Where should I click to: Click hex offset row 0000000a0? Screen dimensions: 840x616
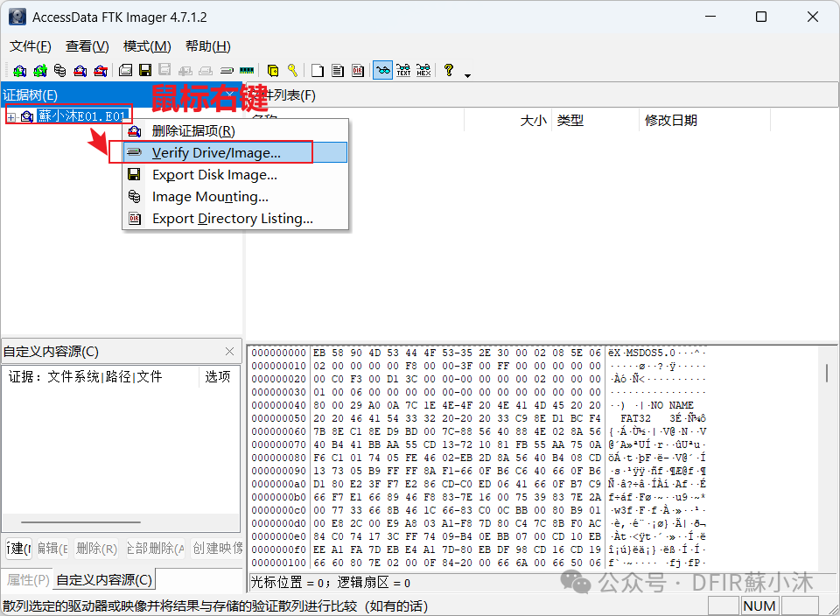pyautogui.click(x=278, y=484)
